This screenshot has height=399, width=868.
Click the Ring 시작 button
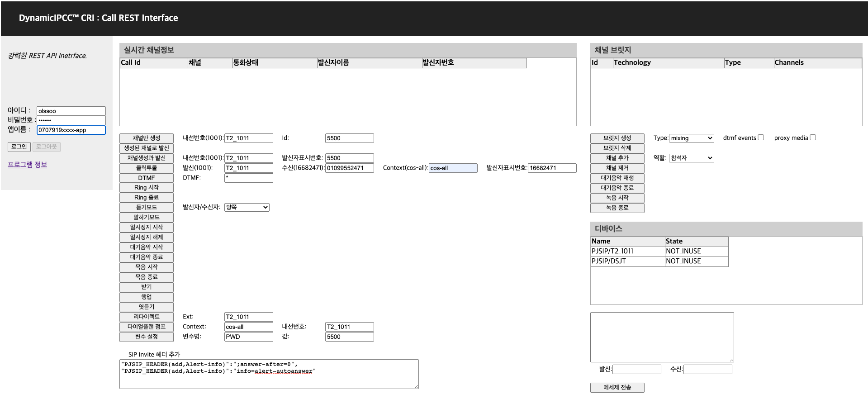(x=147, y=187)
